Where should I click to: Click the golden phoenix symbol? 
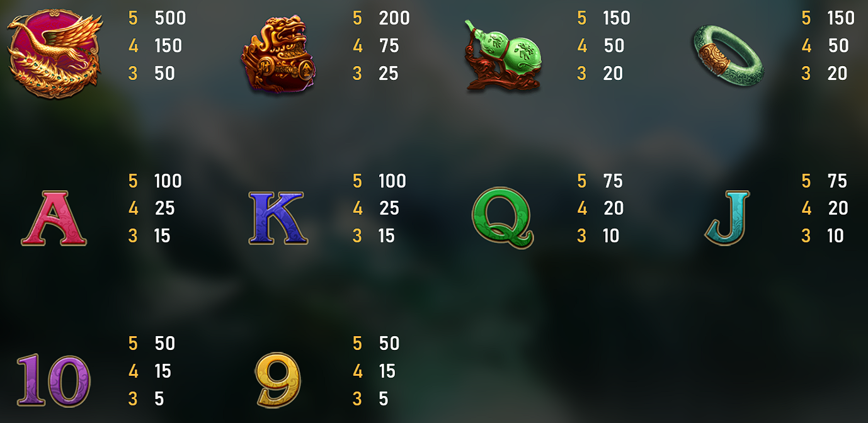(x=54, y=53)
